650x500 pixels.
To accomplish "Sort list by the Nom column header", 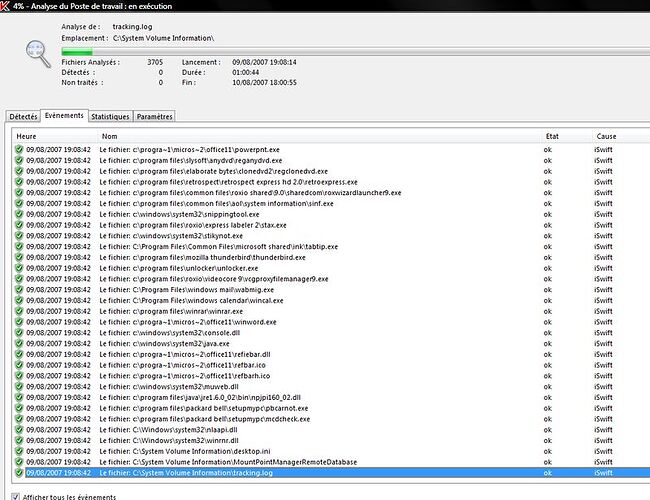I will click(110, 135).
